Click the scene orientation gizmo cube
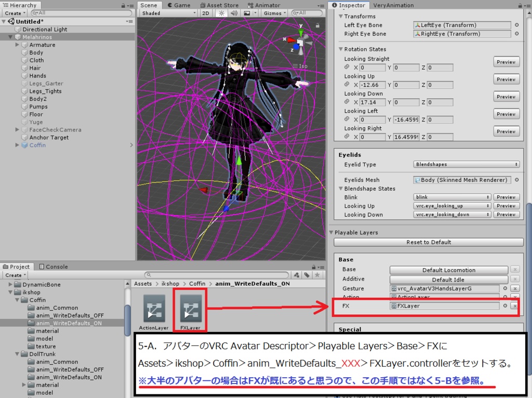 (300, 43)
